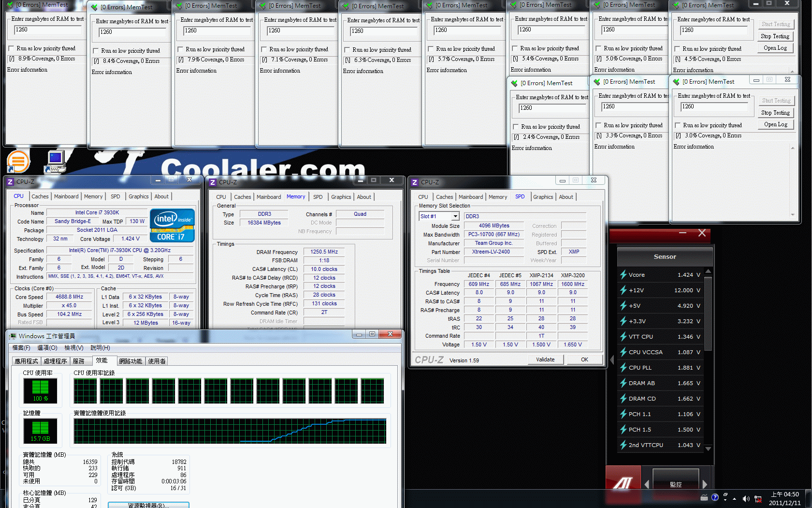Image resolution: width=812 pixels, height=508 pixels.
Task: Click OK in the CPU-Z Memory Slot Selection window
Action: [584, 359]
